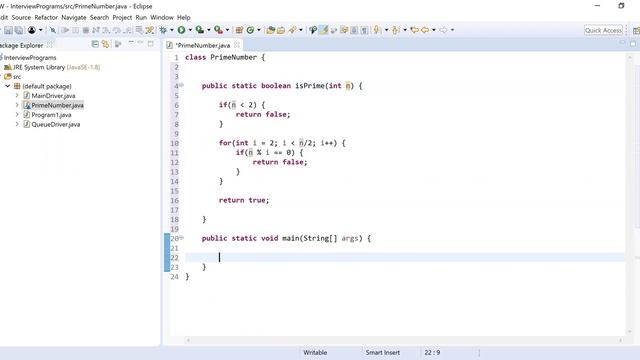Viewport: 640px width, 360px height.
Task: Expand MainDriver.java tree node
Action: tap(17, 96)
